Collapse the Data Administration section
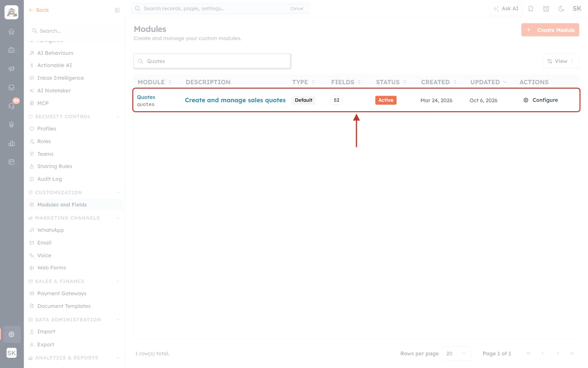Image resolution: width=588 pixels, height=368 pixels. point(118,320)
